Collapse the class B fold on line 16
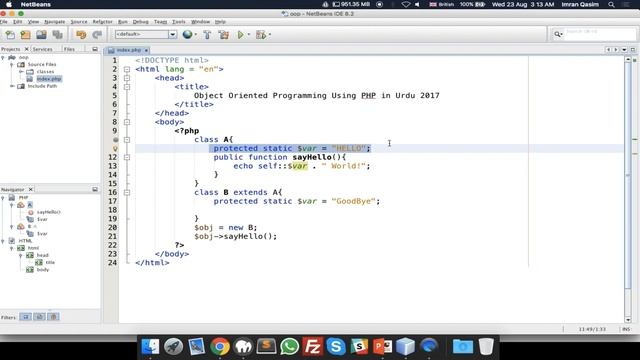 (127, 192)
